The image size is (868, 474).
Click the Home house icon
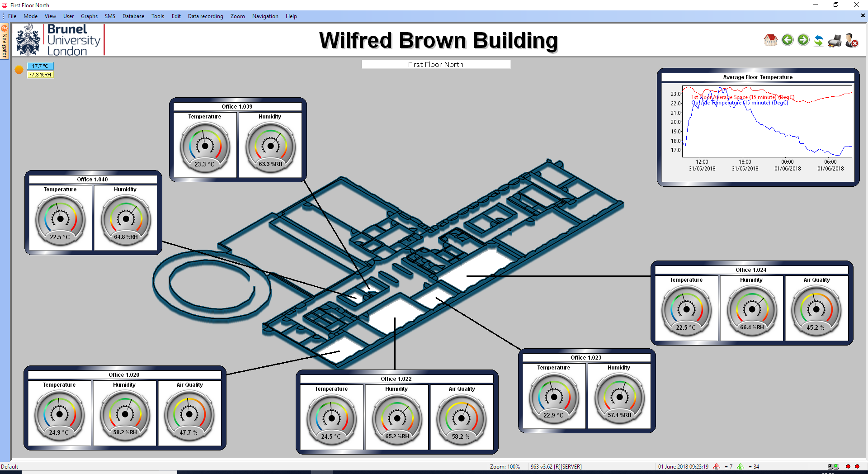770,40
